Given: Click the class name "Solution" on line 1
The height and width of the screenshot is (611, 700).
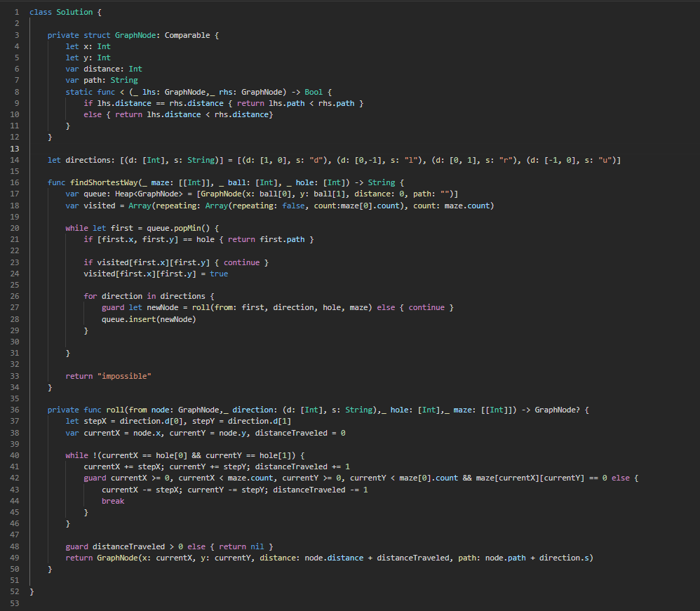Looking at the screenshot, I should pyautogui.click(x=74, y=12).
